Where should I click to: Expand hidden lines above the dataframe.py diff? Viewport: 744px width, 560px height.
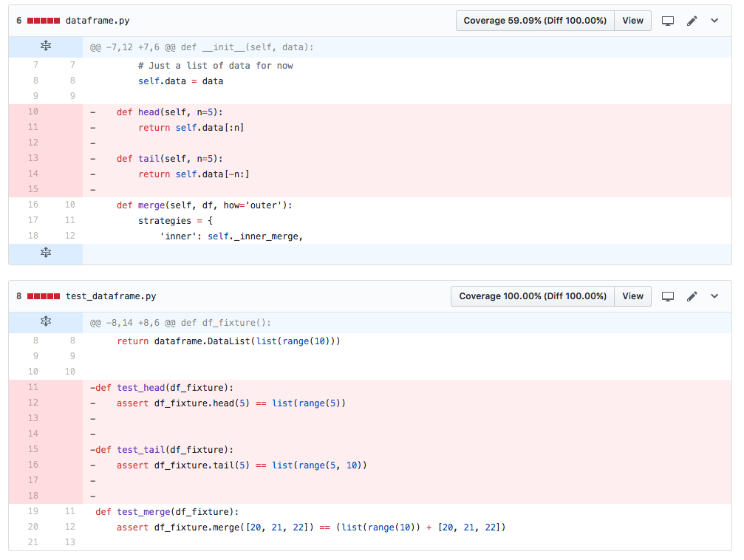pyautogui.click(x=45, y=45)
